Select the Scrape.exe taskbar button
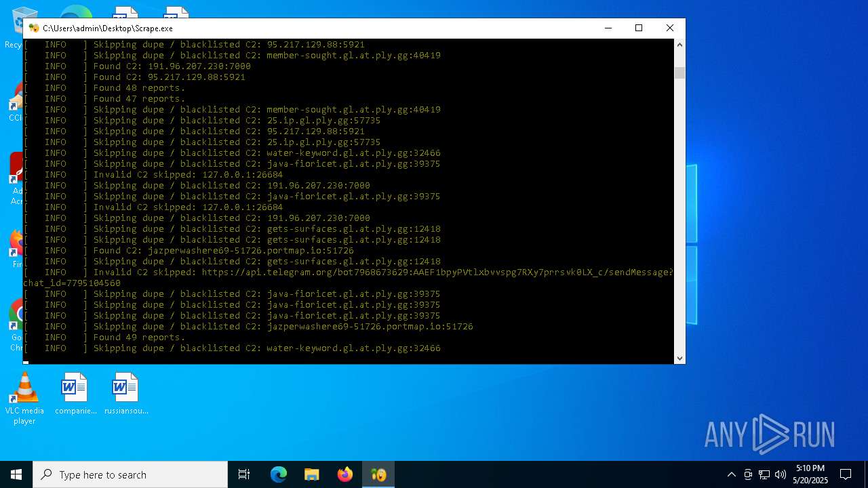Viewport: 868px width, 488px height. pyautogui.click(x=378, y=474)
